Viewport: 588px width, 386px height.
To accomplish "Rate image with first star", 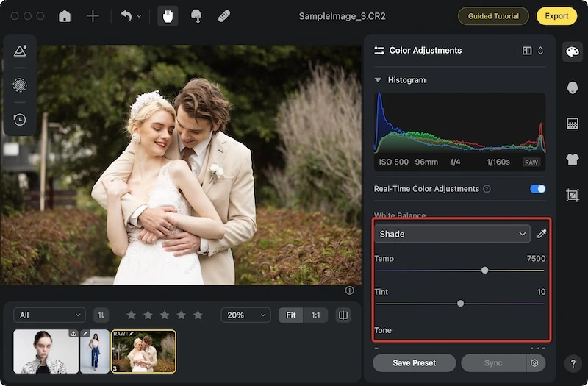I will click(x=131, y=315).
